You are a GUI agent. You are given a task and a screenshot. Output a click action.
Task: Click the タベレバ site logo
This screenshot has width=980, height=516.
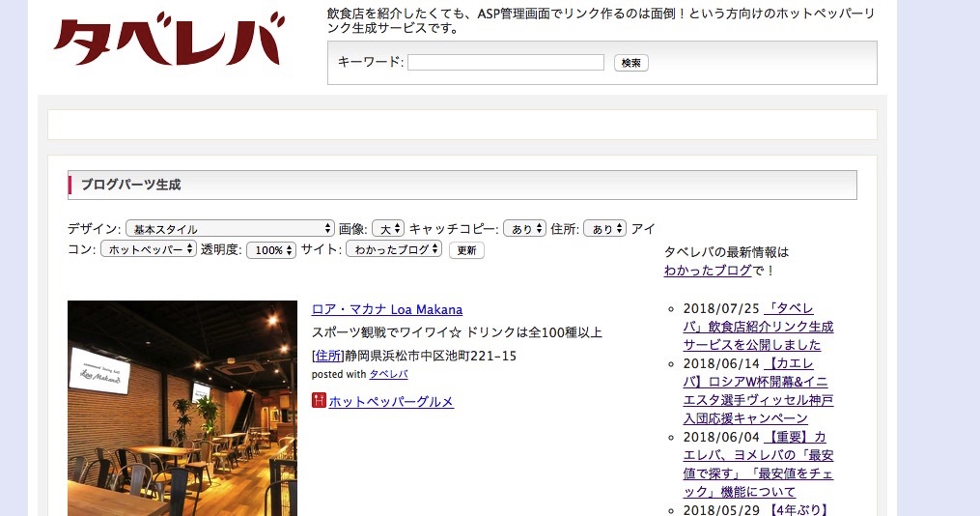click(171, 43)
